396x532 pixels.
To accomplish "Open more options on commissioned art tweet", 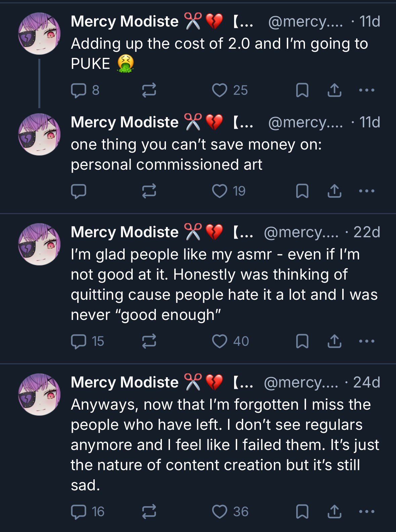I will (x=366, y=191).
